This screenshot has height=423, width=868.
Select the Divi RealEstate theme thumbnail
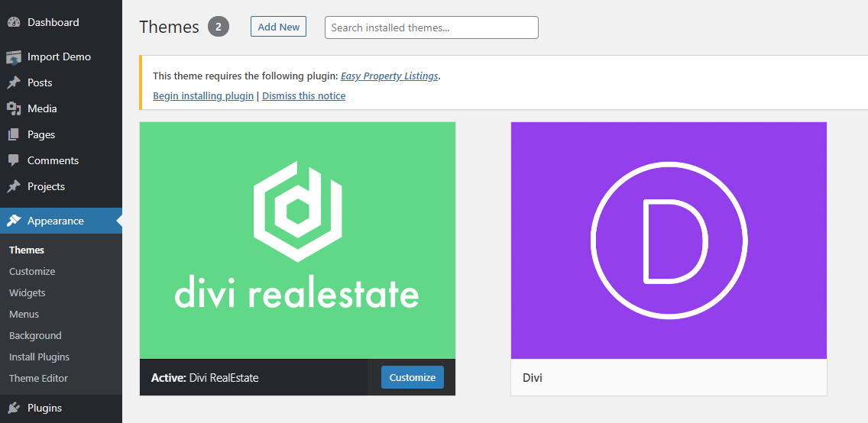[x=297, y=241]
